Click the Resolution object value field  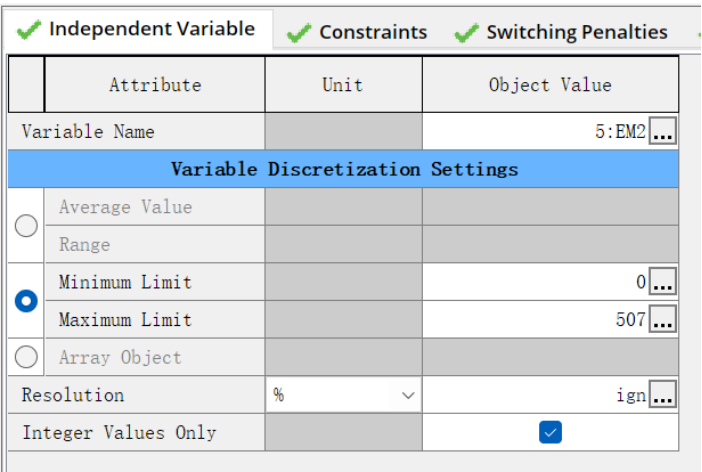[536, 396]
